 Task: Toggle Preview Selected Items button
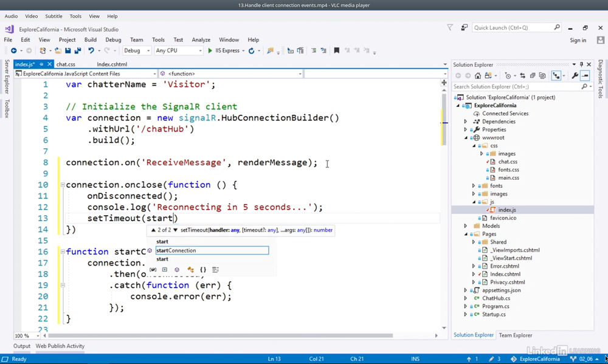[585, 76]
